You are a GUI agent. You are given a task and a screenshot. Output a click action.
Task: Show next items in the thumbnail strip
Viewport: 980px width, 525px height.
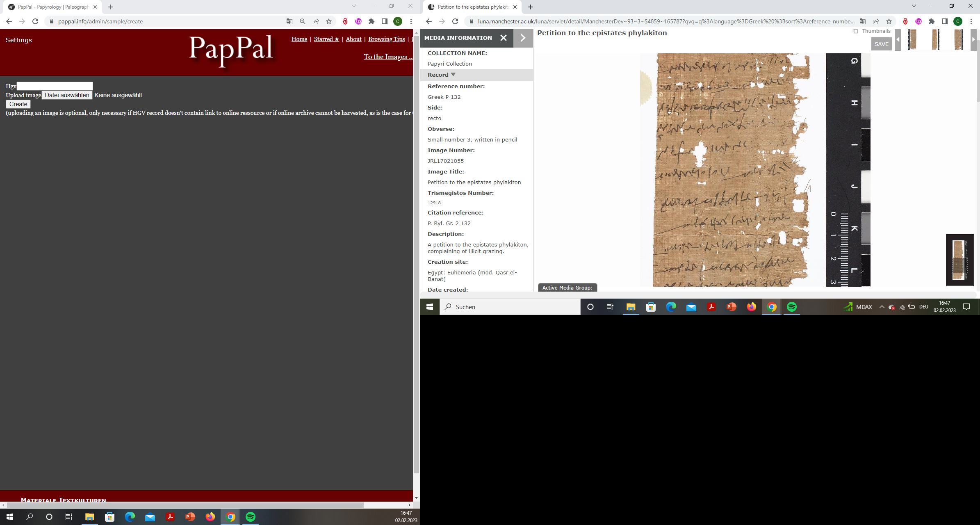[973, 40]
